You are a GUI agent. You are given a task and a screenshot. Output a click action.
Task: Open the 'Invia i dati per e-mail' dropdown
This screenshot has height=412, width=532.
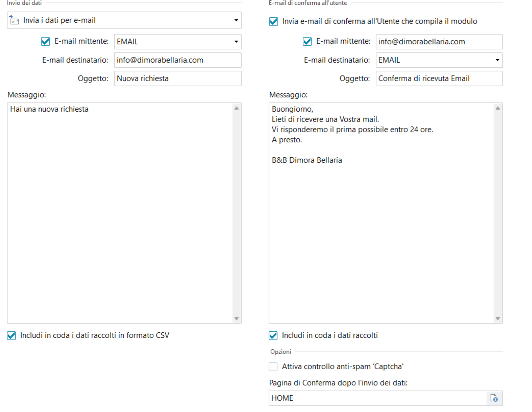click(x=124, y=20)
